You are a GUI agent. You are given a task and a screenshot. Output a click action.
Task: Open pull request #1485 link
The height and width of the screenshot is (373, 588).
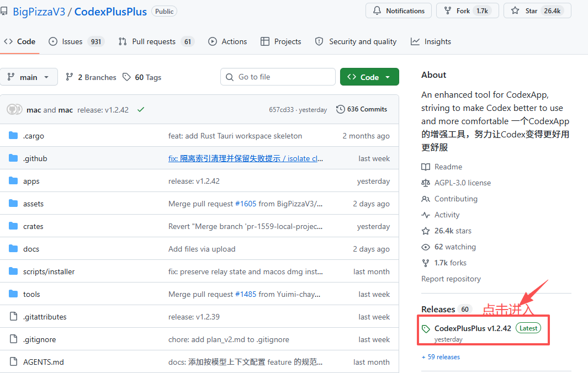pos(246,294)
